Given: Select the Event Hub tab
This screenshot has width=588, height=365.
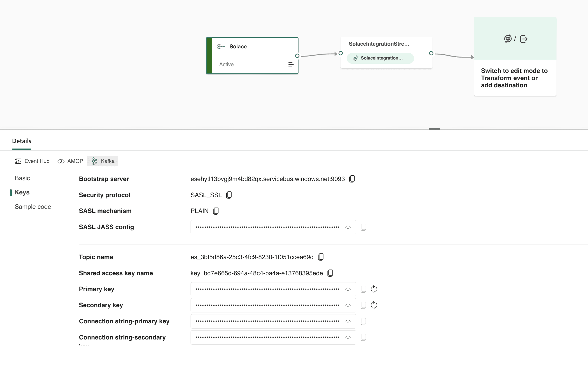Looking at the screenshot, I should click(x=33, y=161).
